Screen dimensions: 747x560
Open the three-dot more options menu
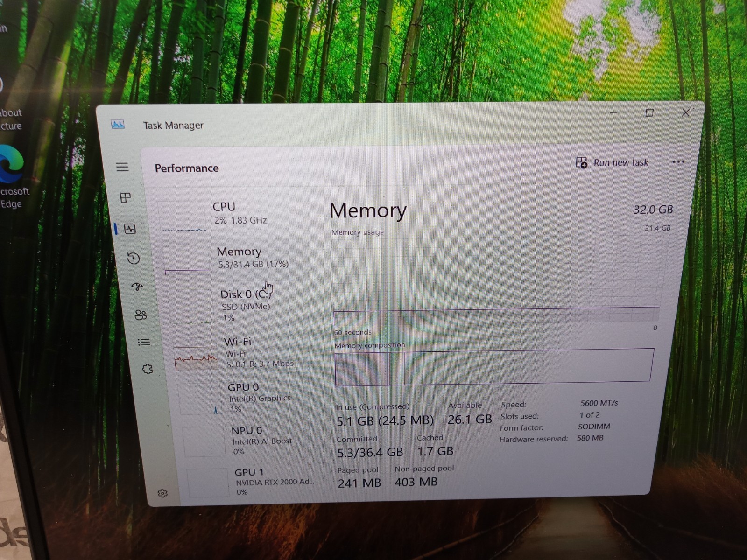678,162
